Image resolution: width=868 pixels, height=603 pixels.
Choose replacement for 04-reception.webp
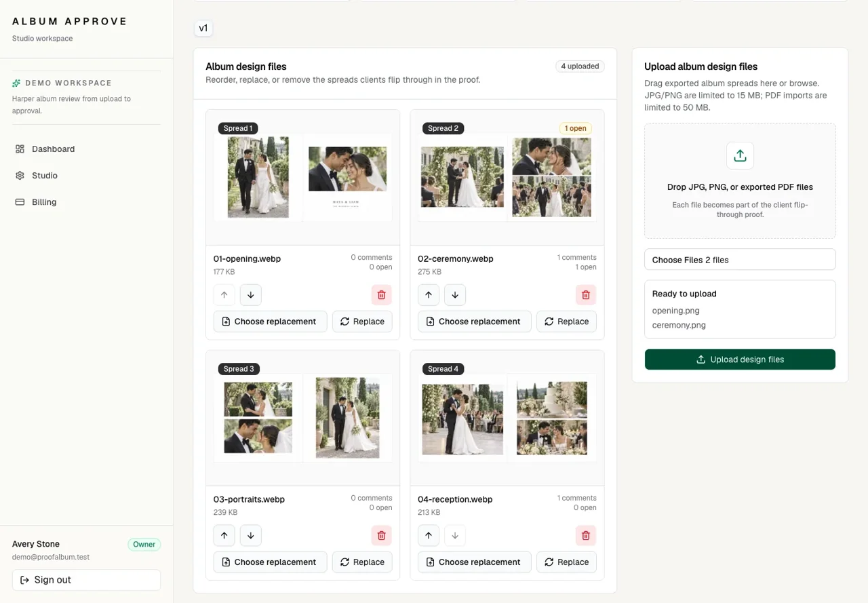(475, 562)
